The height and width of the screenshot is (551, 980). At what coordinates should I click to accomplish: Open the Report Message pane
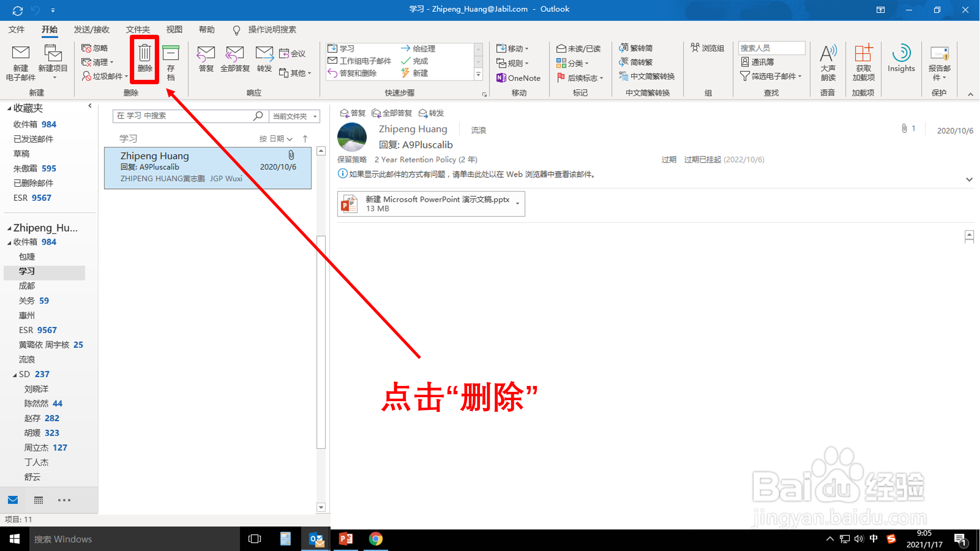pos(939,62)
